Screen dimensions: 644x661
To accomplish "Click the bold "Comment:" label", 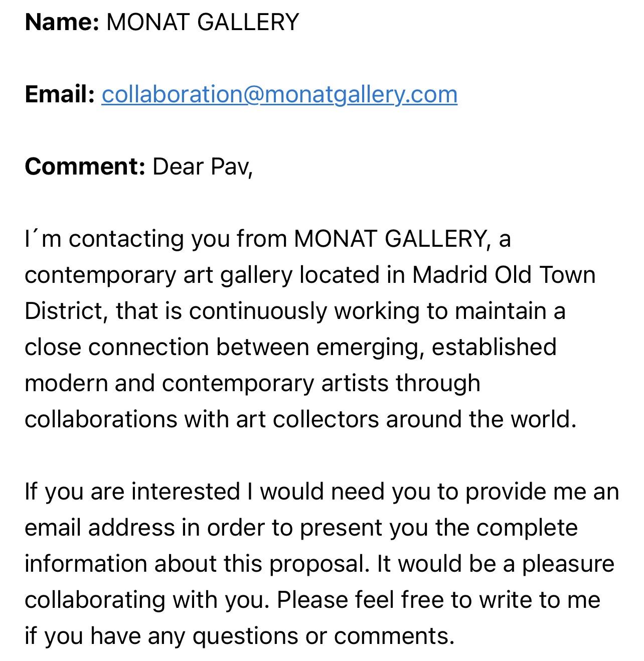I will point(85,167).
